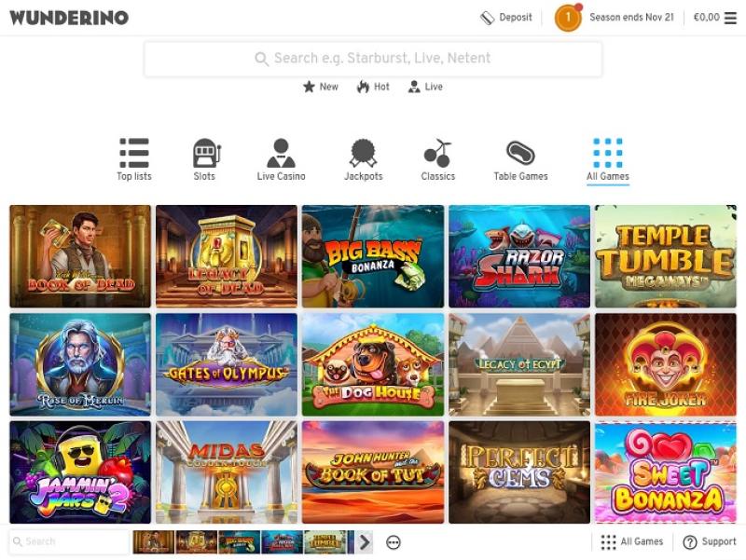Focus the main game search field

tap(373, 59)
